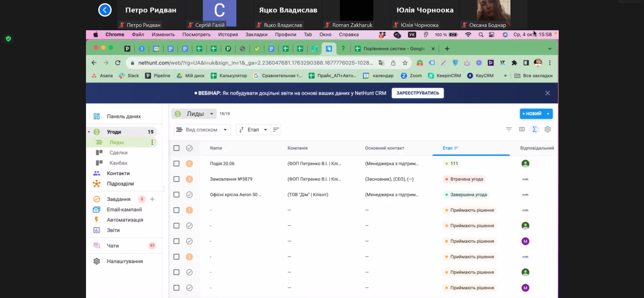Toggle the select-all header checkbox
This screenshot has width=644, height=298.
point(176,148)
